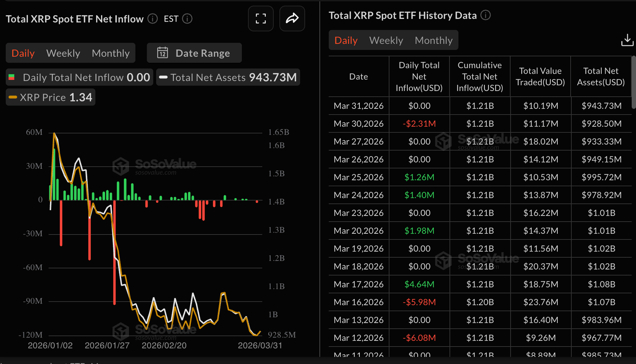Open the download icon for History Data
Image resolution: width=636 pixels, height=364 pixels.
coord(627,40)
